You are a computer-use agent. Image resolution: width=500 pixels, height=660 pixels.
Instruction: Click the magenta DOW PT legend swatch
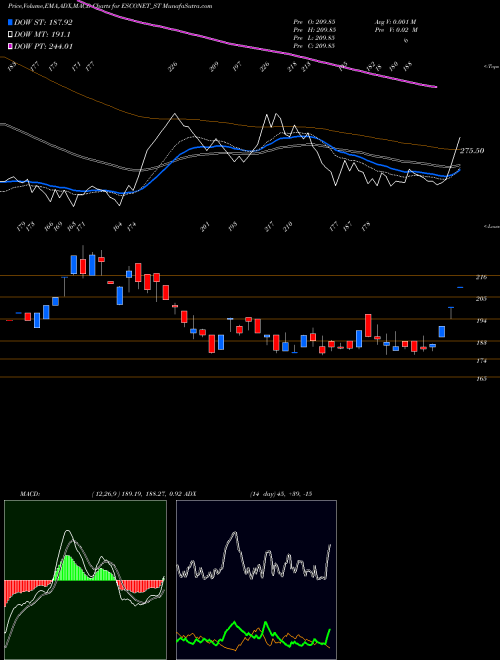coord(11,46)
